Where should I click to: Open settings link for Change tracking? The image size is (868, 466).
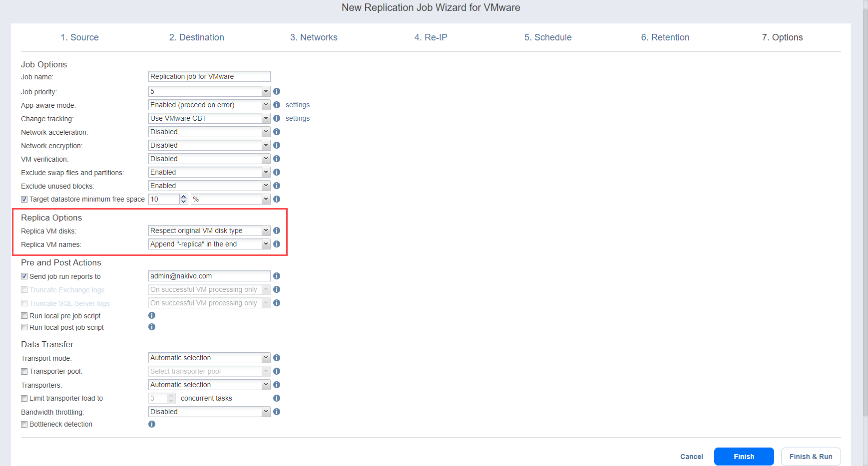click(297, 118)
